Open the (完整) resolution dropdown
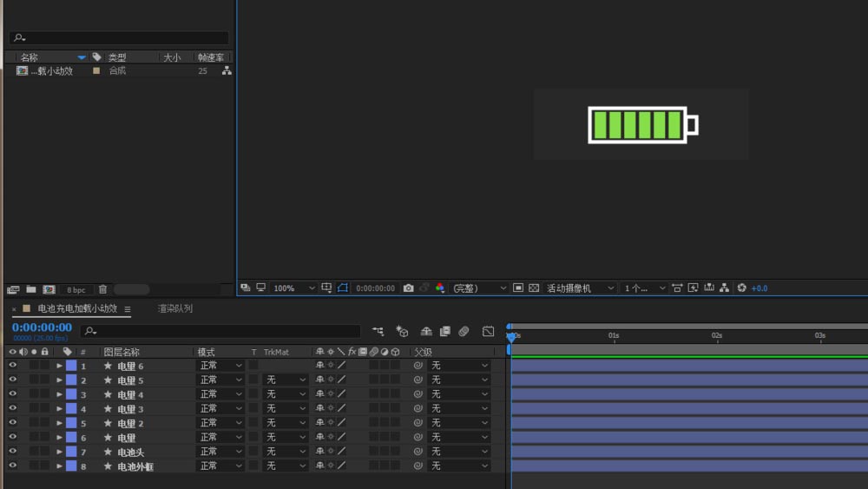Screen dimensions: 868x489 click(479, 288)
